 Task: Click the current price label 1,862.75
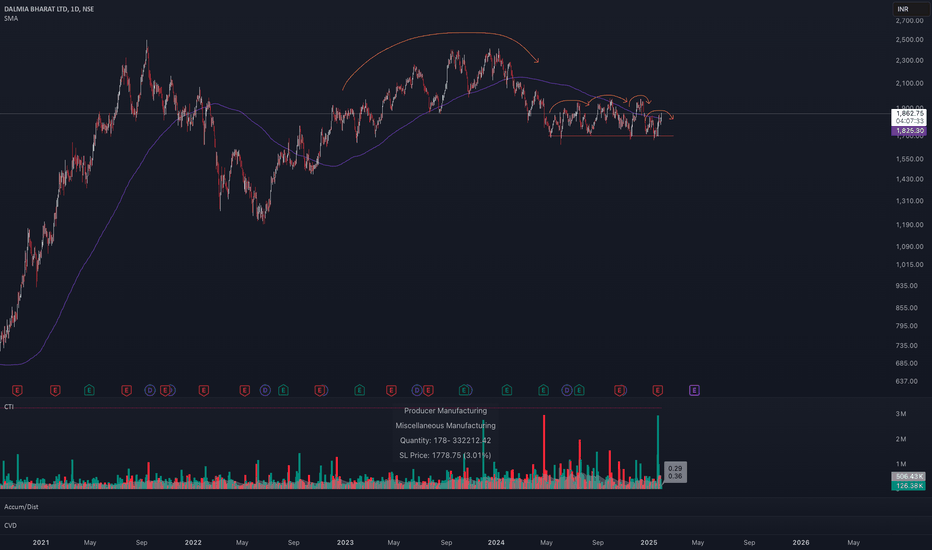pos(909,113)
